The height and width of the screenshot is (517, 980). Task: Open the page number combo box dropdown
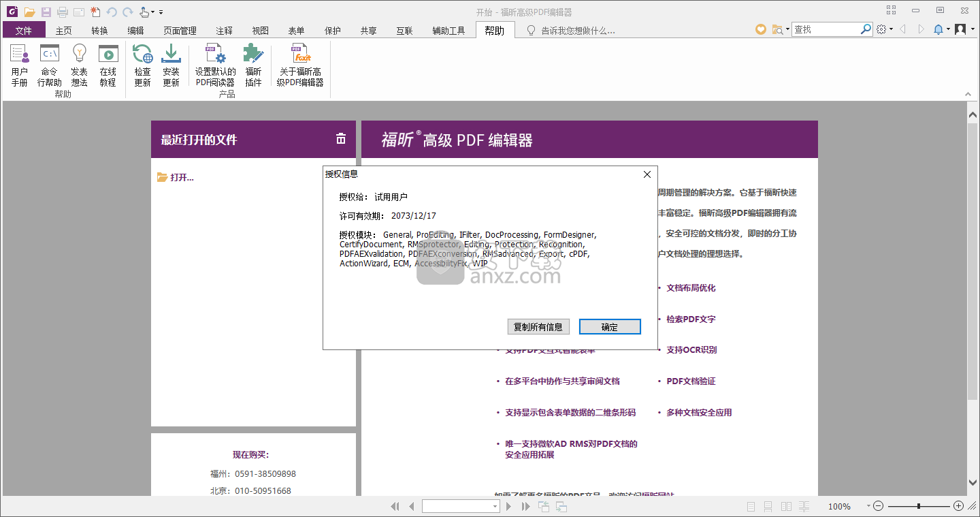(x=495, y=506)
